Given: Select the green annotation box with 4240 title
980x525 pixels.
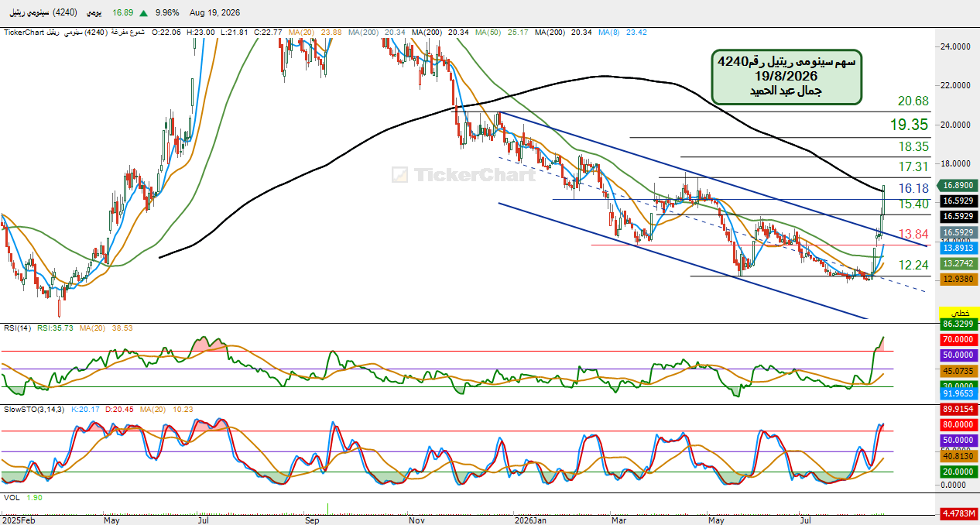Looking at the screenshot, I should coord(786,76).
